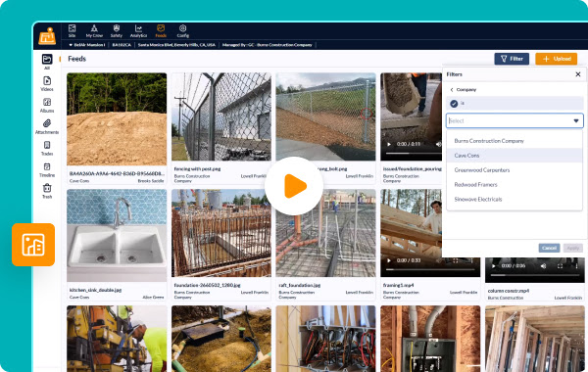Seek the foundation pouring video progress bar
This screenshot has height=372, width=588.
tap(414, 154)
